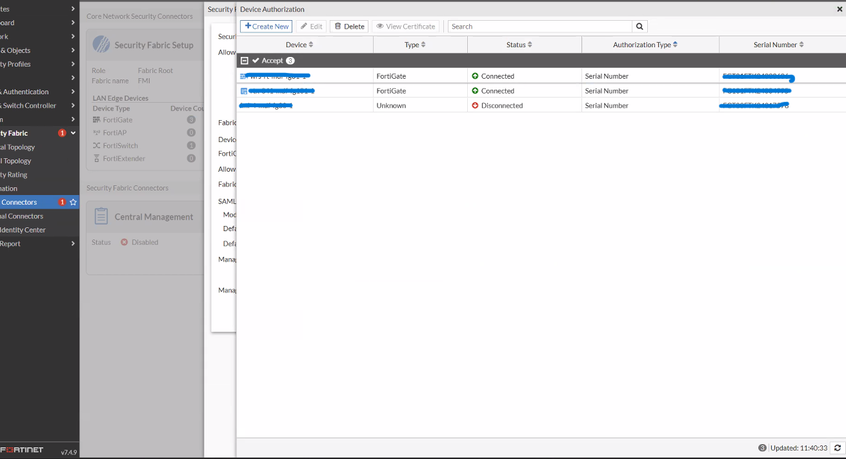Click first row device icon
Screen dimensions: 846x459
pyautogui.click(x=243, y=77)
